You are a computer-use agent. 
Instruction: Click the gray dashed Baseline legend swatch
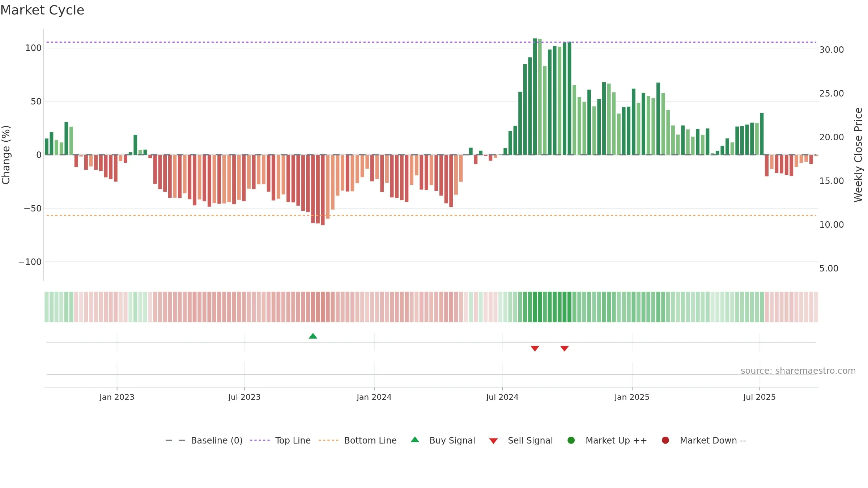click(x=175, y=440)
